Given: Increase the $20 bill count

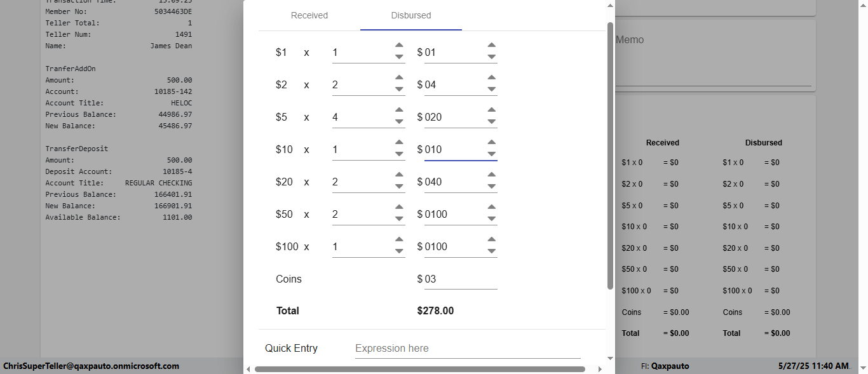Looking at the screenshot, I should click(399, 175).
